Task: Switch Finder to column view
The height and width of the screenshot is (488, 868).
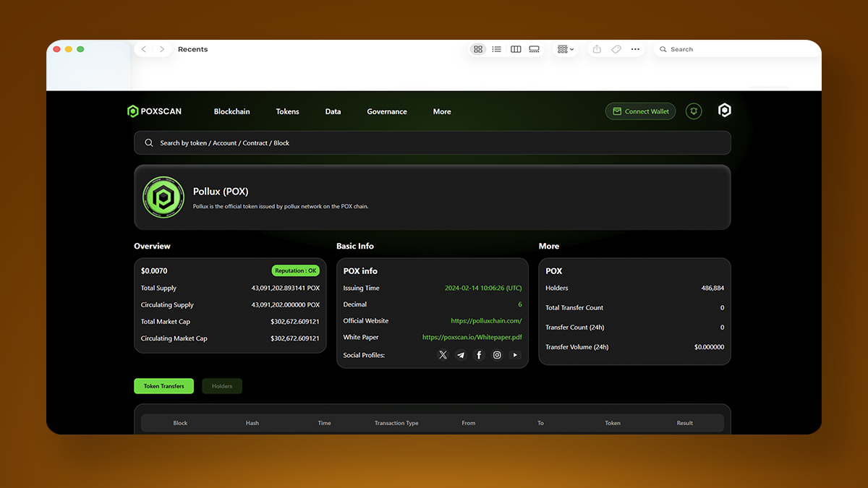Action: (x=516, y=49)
